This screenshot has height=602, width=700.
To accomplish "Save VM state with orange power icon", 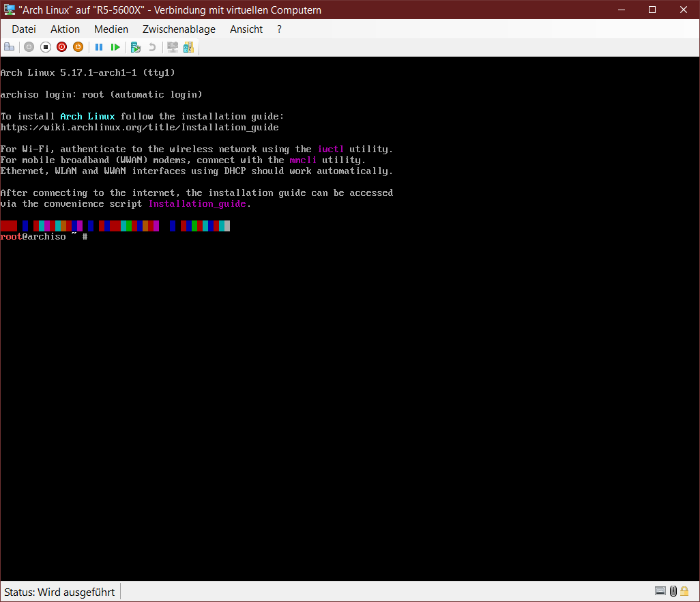I will tap(78, 47).
